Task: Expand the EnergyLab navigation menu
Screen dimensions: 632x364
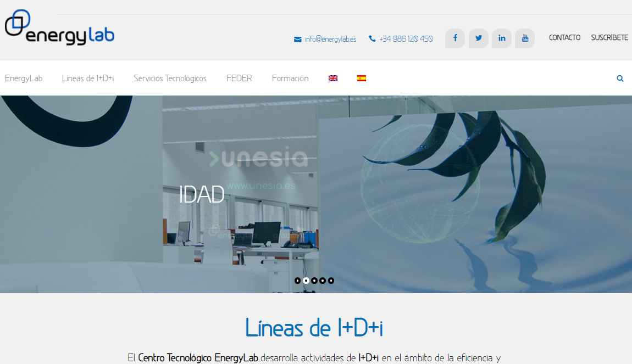Action: pyautogui.click(x=24, y=79)
